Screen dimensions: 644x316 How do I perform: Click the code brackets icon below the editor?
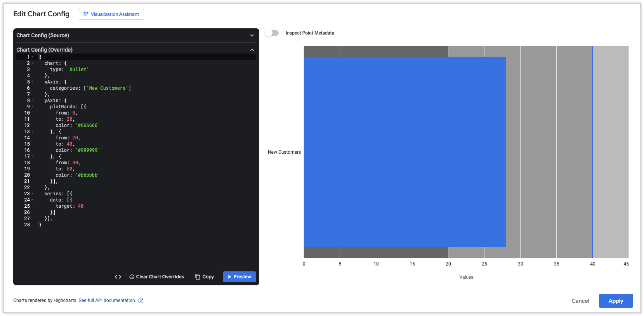118,277
